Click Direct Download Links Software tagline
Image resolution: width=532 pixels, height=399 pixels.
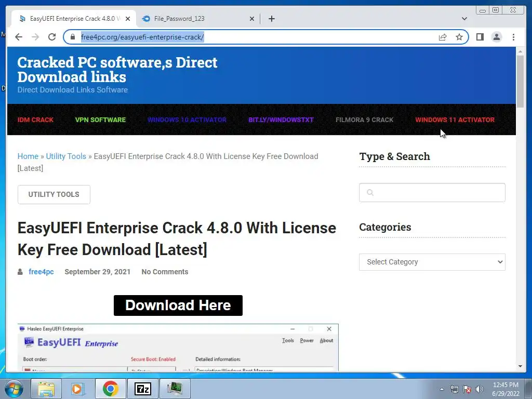73,90
